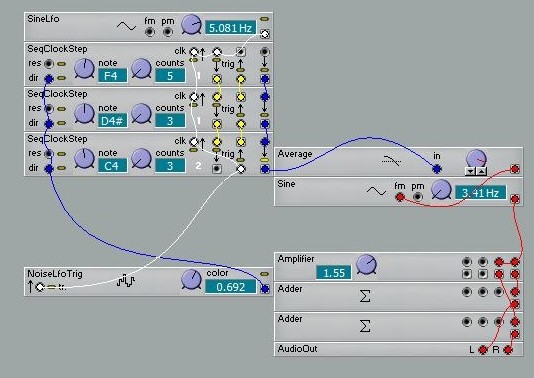Select the Average module red output jack
Image resolution: width=534 pixels, height=378 pixels.
(x=515, y=169)
